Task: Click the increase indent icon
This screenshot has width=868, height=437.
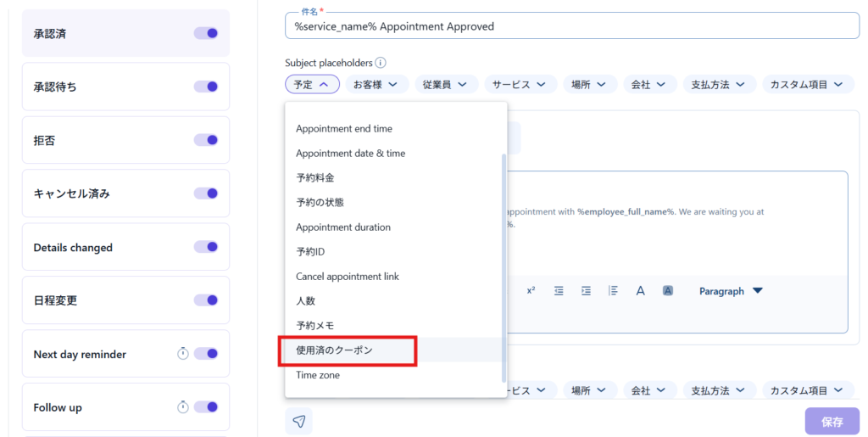Action: [586, 291]
